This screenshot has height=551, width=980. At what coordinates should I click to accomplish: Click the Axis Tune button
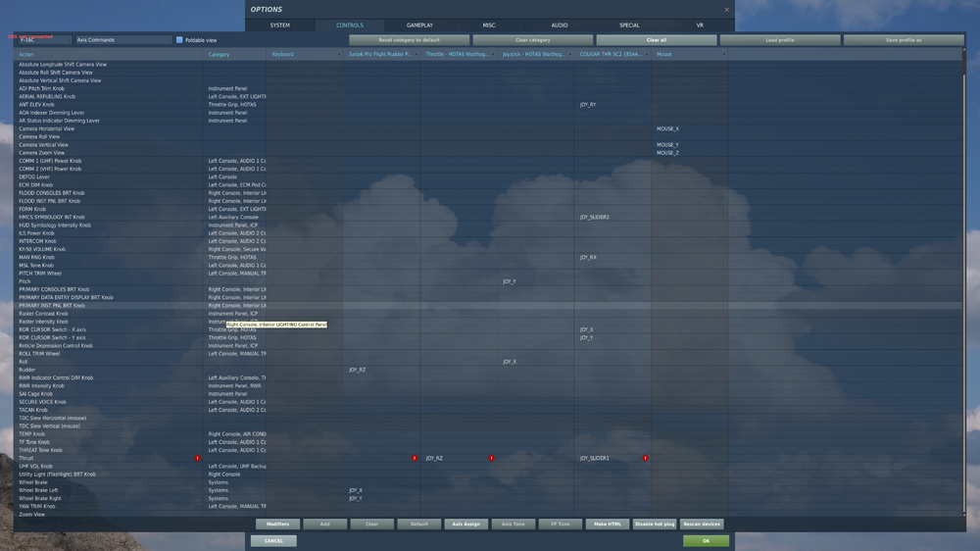(x=514, y=525)
